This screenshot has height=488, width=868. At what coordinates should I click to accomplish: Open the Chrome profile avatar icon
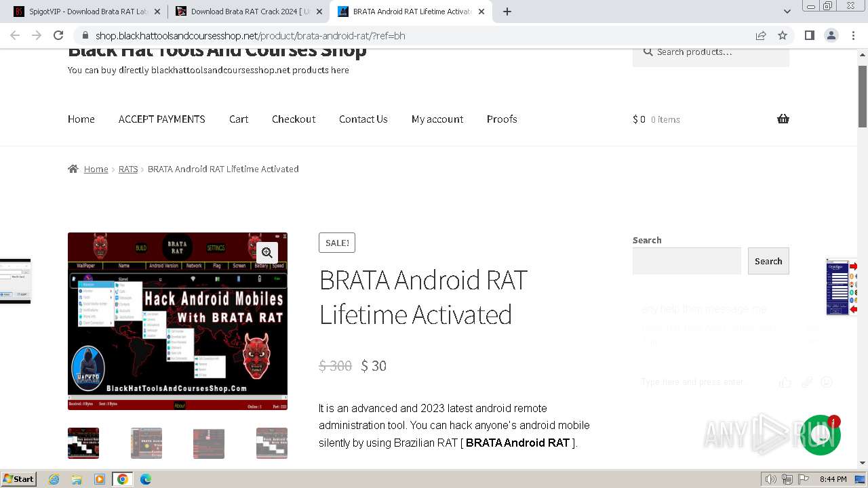click(x=831, y=35)
